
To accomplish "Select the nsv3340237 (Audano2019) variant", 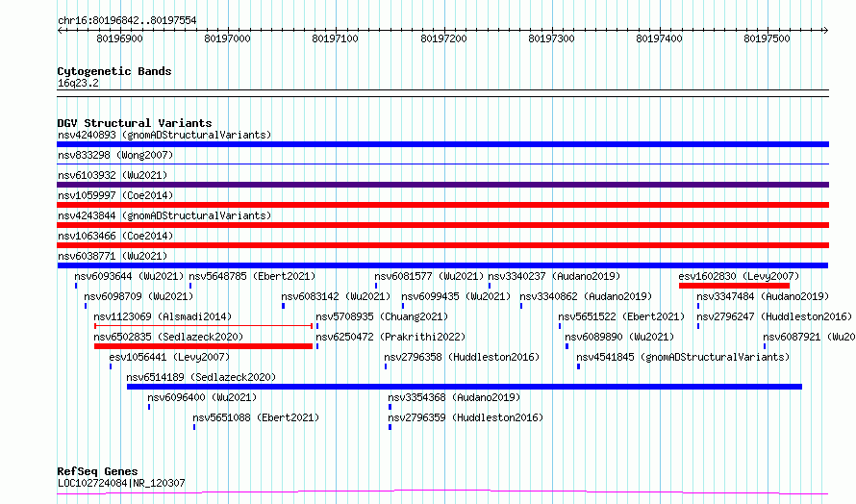I will (554, 276).
